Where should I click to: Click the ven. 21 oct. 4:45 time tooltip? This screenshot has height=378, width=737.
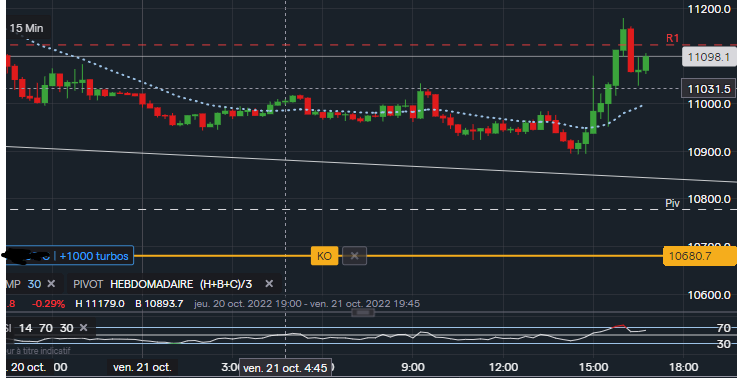[285, 368]
